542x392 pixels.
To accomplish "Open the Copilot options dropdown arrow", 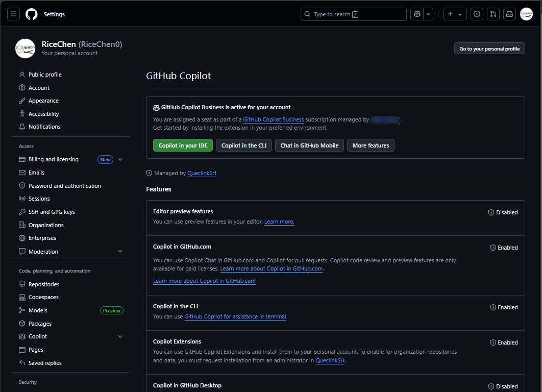I will (x=428, y=14).
